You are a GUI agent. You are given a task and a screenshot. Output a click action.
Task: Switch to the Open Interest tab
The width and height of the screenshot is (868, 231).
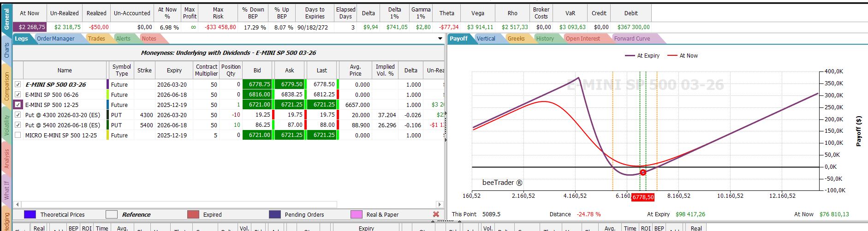point(583,39)
